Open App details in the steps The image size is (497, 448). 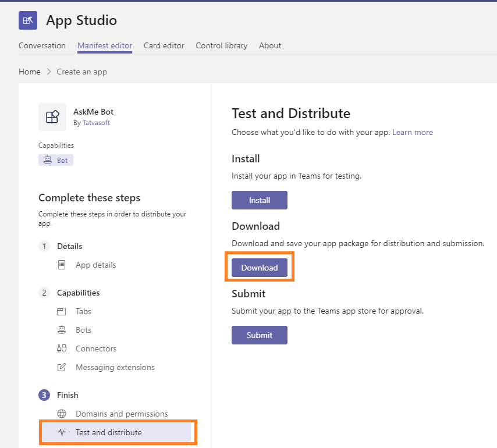coord(95,265)
